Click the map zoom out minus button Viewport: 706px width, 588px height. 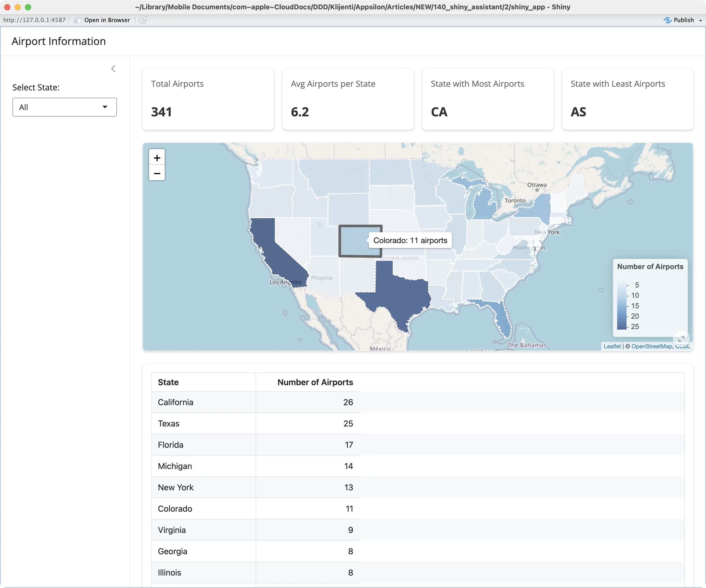(157, 173)
